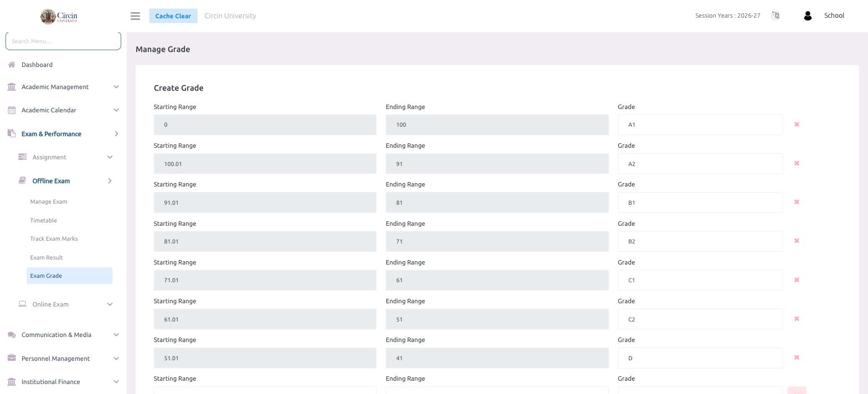868x394 pixels.
Task: Click Starting Range field showing 61.01
Action: click(x=265, y=319)
